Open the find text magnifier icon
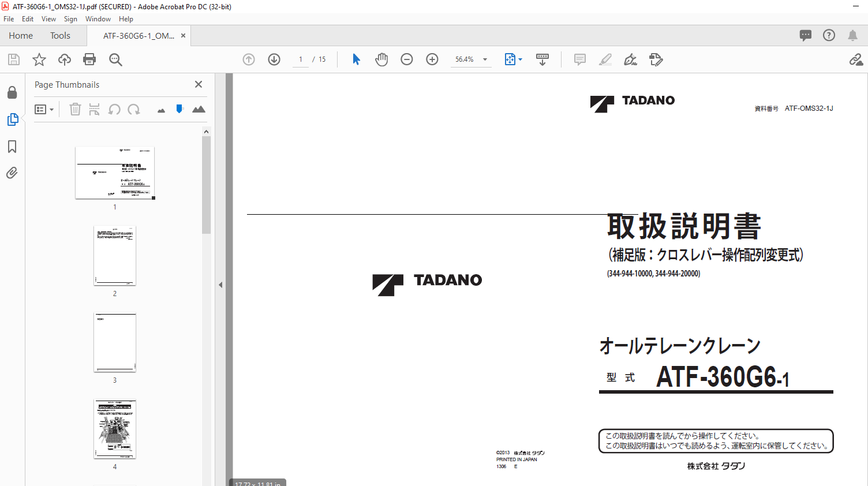This screenshot has width=868, height=486. coord(115,59)
